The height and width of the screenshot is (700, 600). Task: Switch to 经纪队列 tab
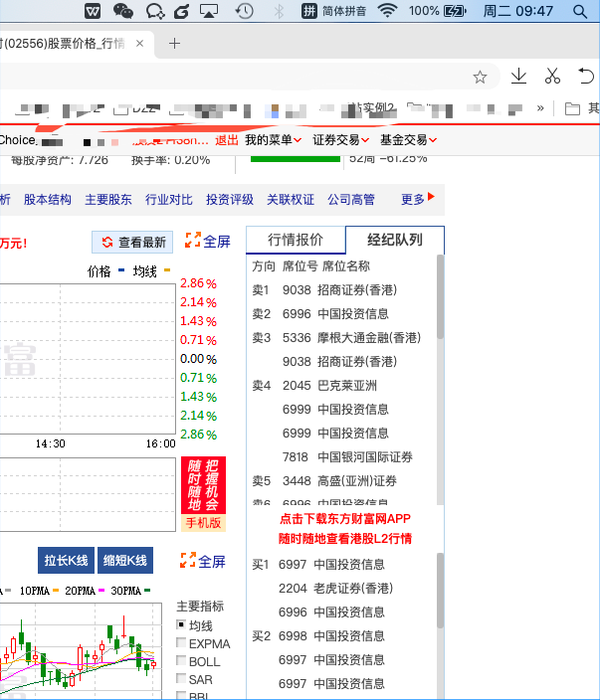[x=394, y=240]
